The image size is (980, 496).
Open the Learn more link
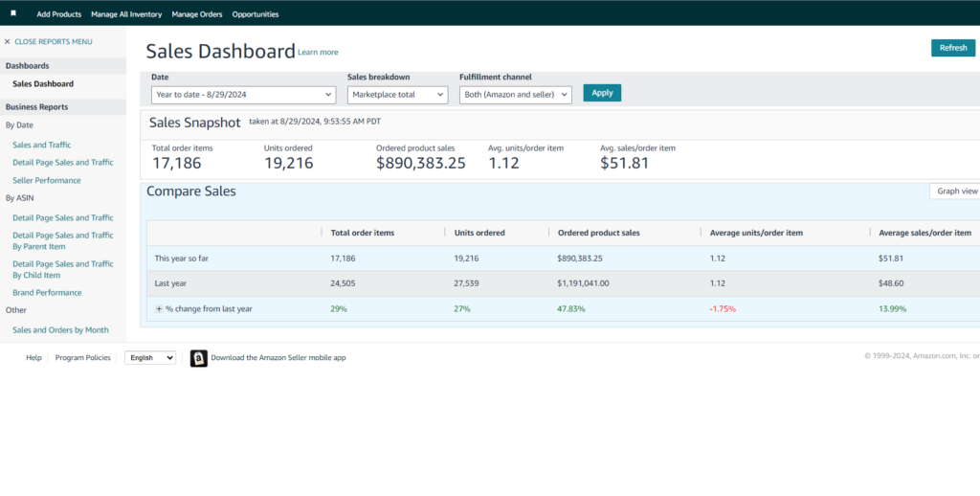318,53
